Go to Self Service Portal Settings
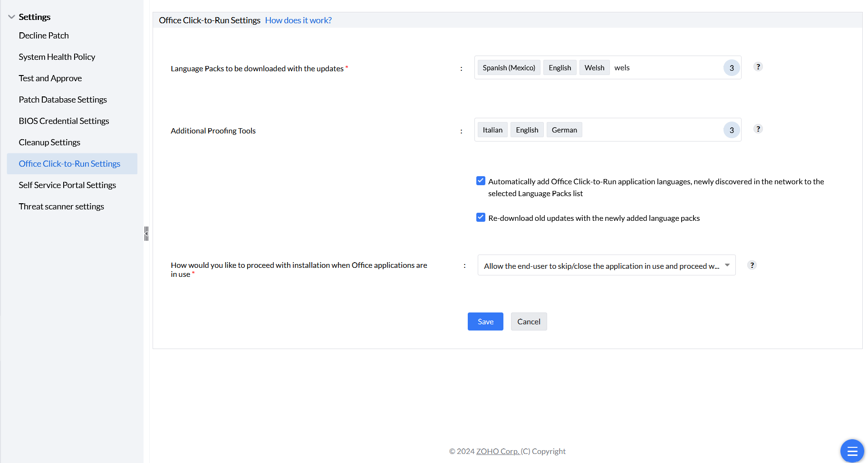868x463 pixels. click(67, 185)
